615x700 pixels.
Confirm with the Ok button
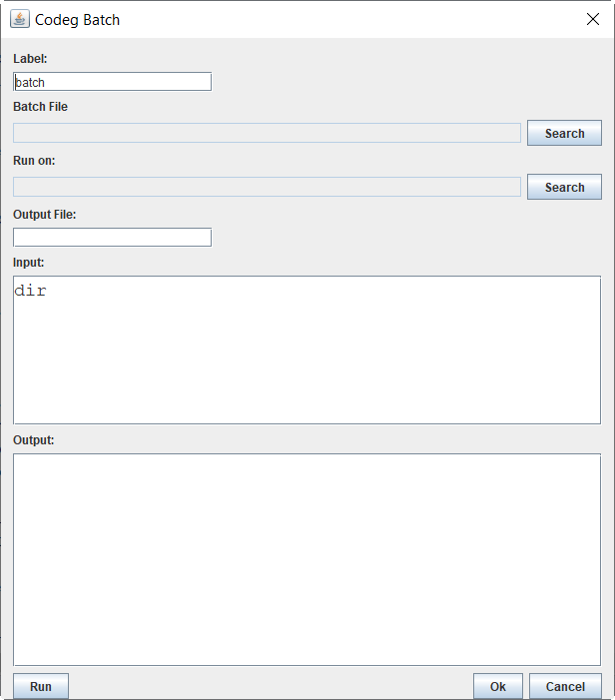498,686
